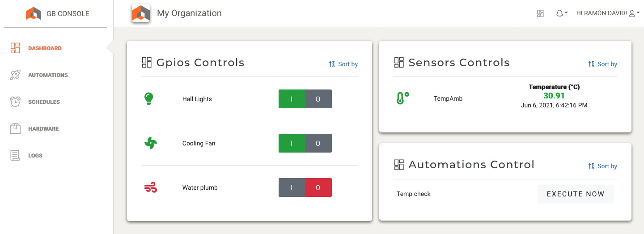Screen dimensions: 644x234
Task: Click the Gpios Controls panel icon
Action: [147, 63]
